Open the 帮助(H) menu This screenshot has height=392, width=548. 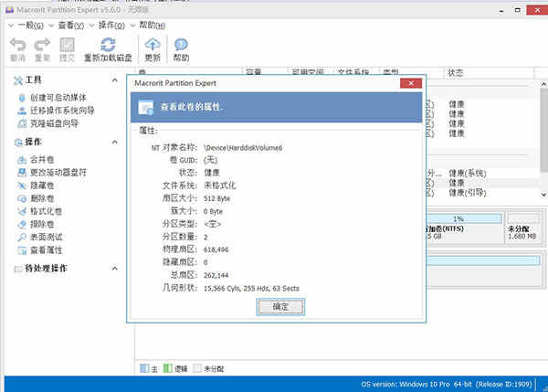coord(152,26)
